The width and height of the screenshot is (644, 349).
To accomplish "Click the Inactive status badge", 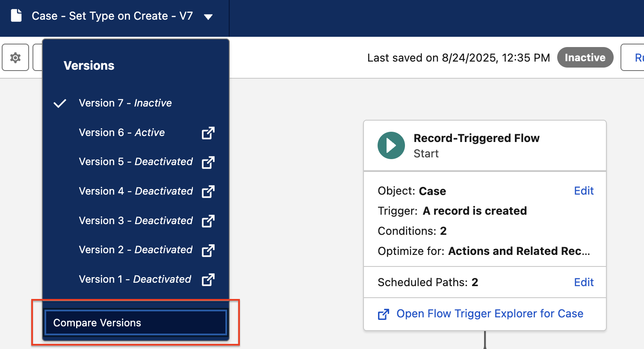I will [585, 57].
